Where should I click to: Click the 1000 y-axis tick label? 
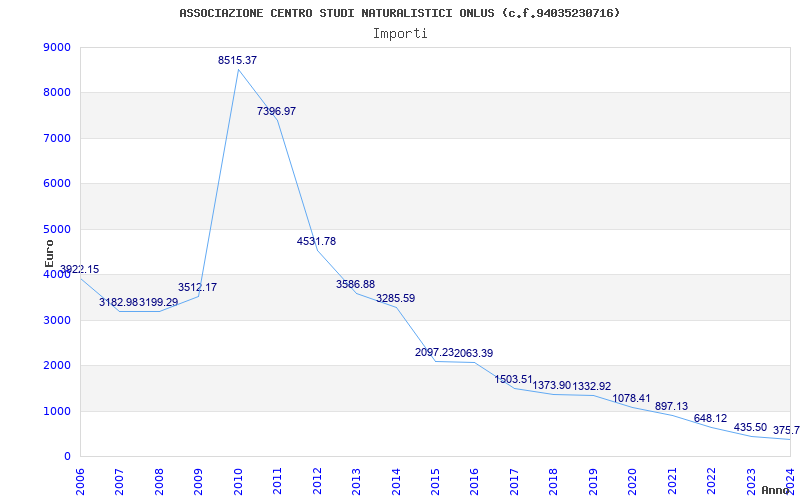click(55, 411)
